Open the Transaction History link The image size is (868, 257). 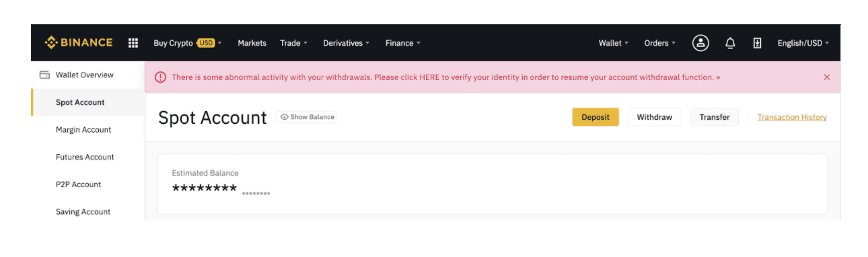792,117
